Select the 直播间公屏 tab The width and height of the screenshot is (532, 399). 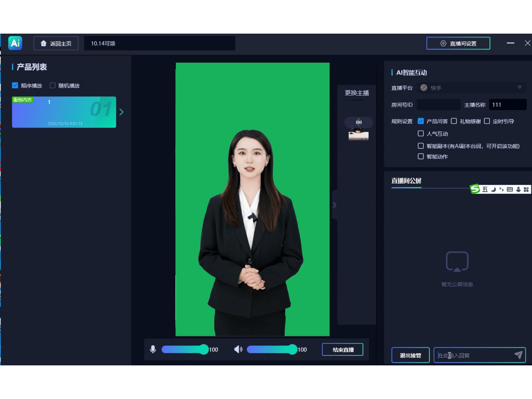click(406, 181)
